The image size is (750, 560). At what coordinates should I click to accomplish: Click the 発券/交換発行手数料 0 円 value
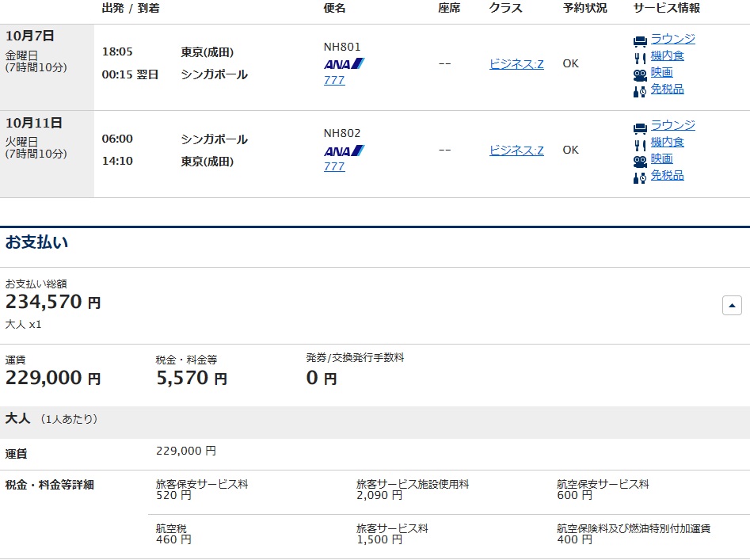(x=322, y=378)
